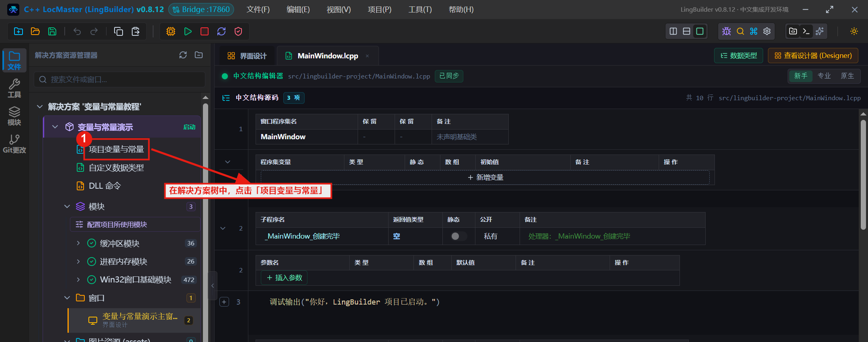Image resolution: width=868 pixels, height=342 pixels.
Task: Toggle the code folder panel icon
Action: [x=793, y=31]
